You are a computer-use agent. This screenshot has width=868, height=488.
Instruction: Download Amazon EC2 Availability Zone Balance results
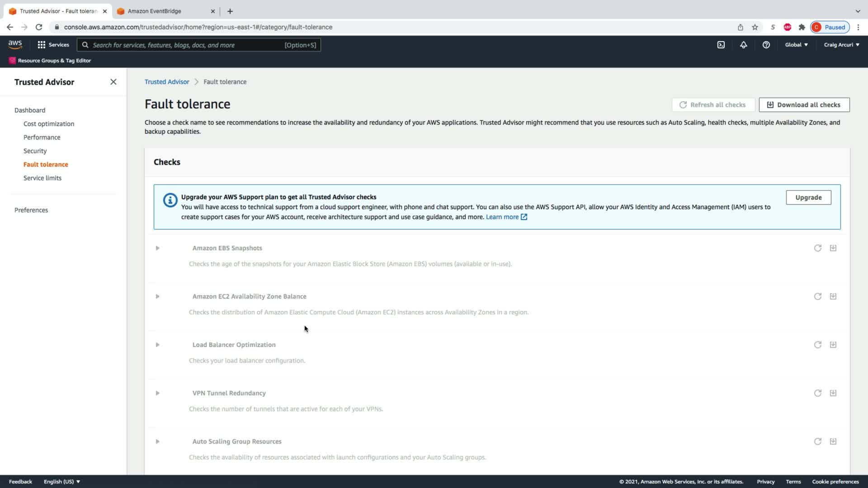(x=833, y=296)
